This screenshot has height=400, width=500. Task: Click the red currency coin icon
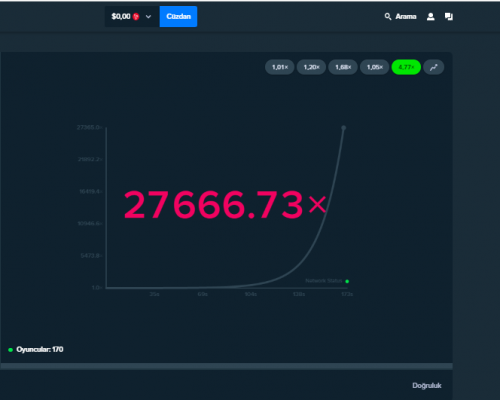pos(136,17)
